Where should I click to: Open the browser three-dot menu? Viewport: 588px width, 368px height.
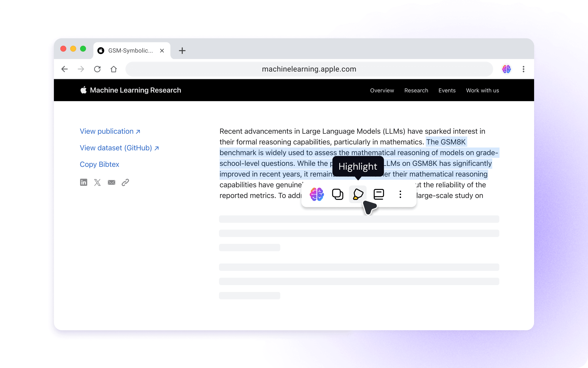(x=524, y=69)
